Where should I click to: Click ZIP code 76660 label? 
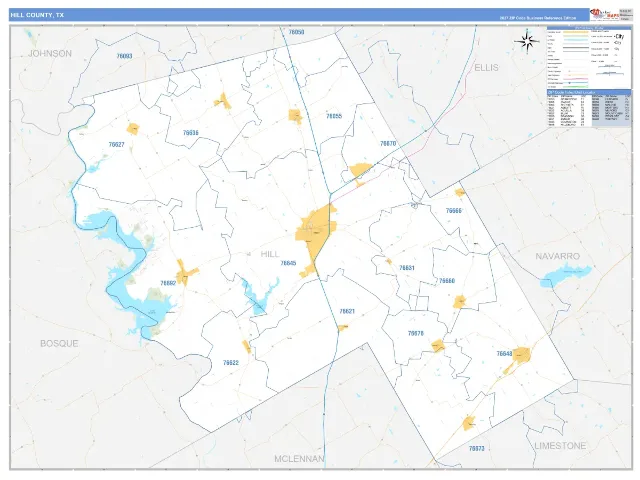[447, 281]
